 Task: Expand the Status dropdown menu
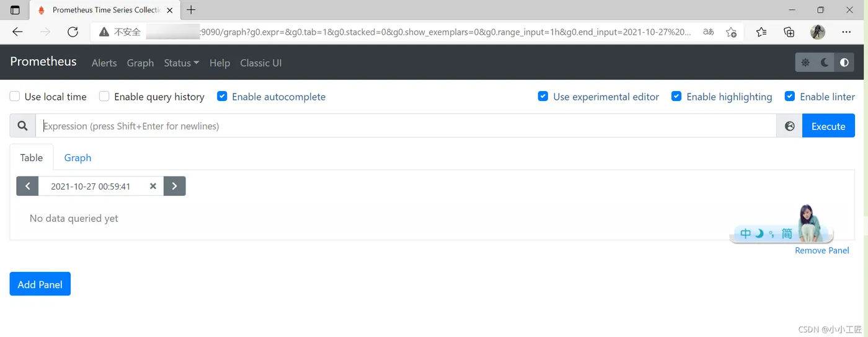182,63
